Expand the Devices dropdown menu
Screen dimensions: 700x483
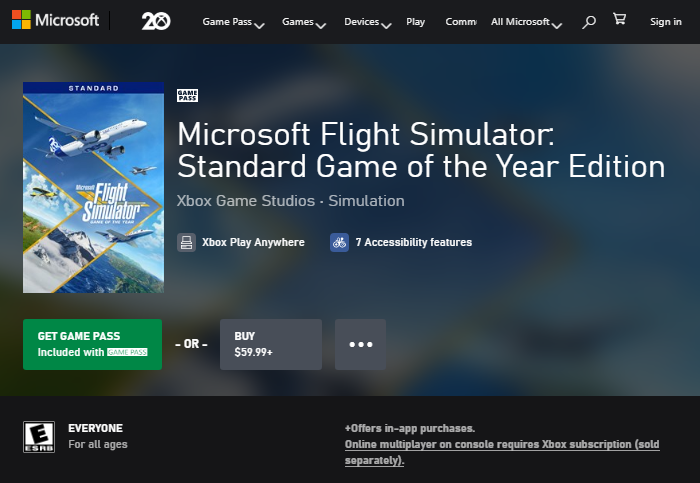[367, 22]
